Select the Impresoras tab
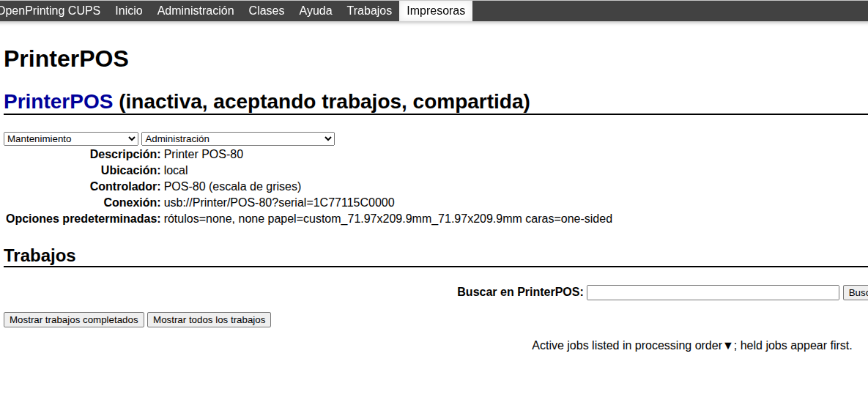868x408 pixels. tap(436, 10)
